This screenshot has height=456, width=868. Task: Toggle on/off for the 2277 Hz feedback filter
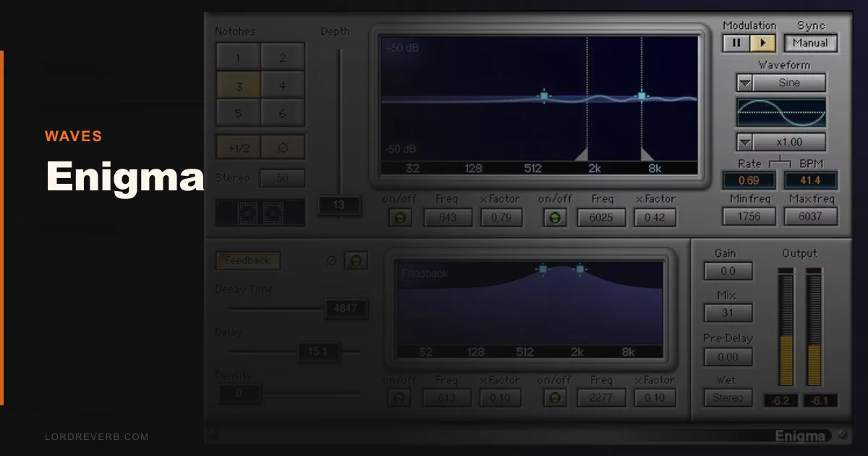(x=554, y=397)
